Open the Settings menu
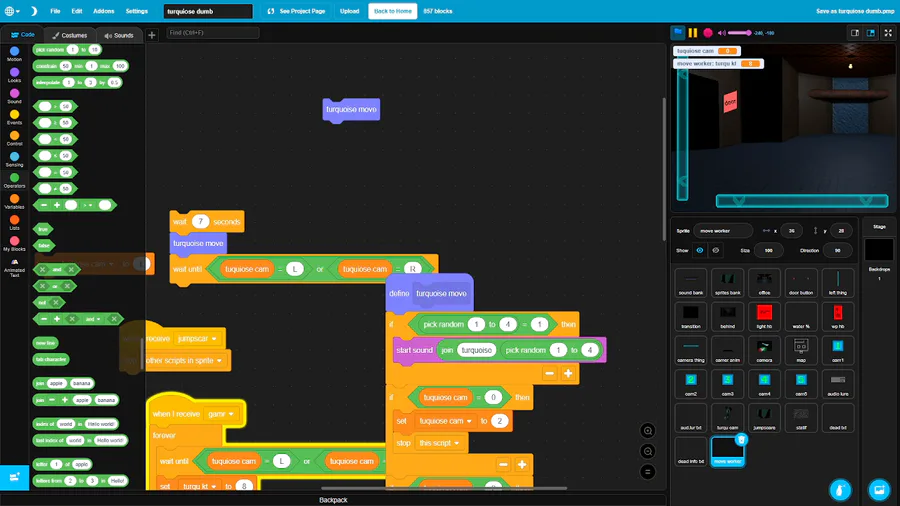This screenshot has width=900, height=506. [x=137, y=11]
